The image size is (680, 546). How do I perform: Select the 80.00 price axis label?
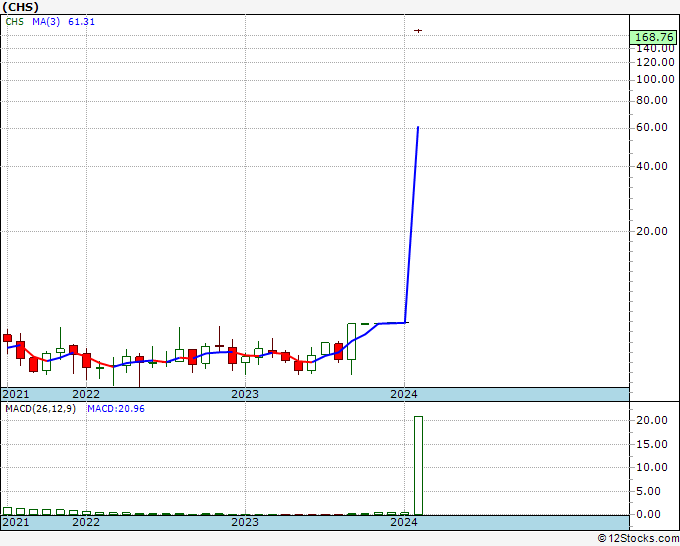point(652,100)
